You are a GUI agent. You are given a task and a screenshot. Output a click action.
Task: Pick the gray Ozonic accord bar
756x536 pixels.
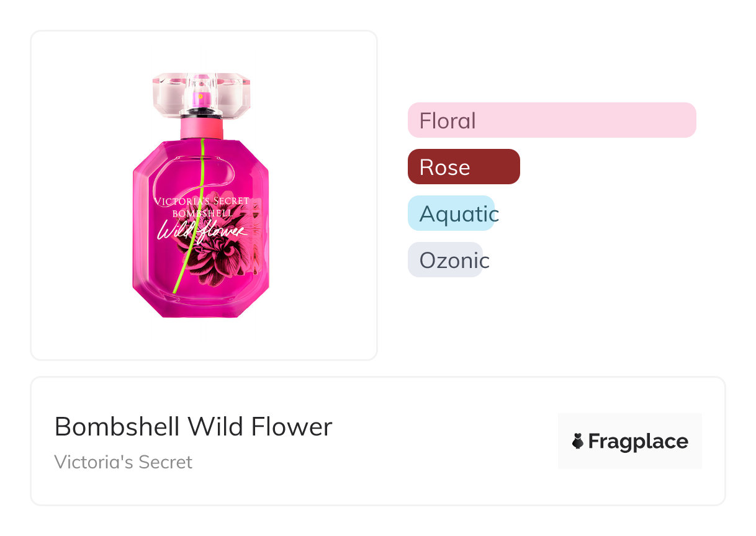point(444,260)
